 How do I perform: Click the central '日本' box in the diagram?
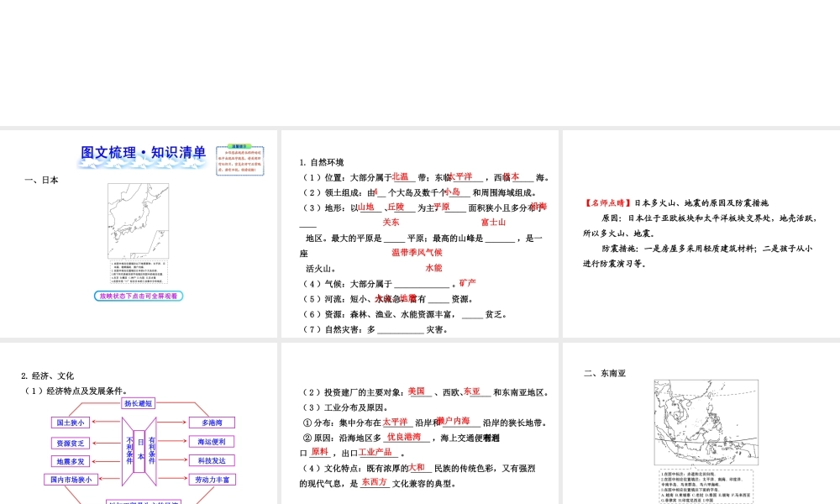[x=139, y=450]
